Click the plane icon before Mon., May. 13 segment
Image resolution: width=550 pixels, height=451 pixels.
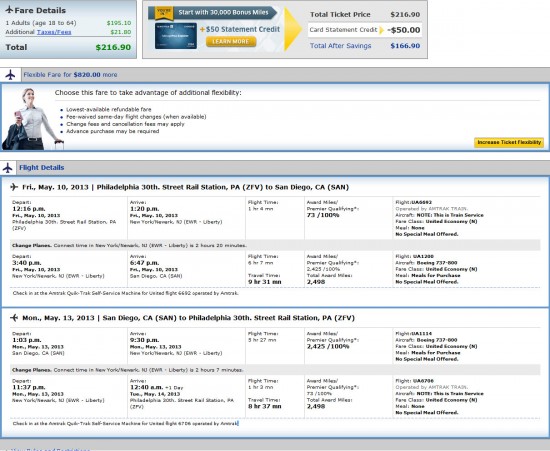click(x=14, y=318)
